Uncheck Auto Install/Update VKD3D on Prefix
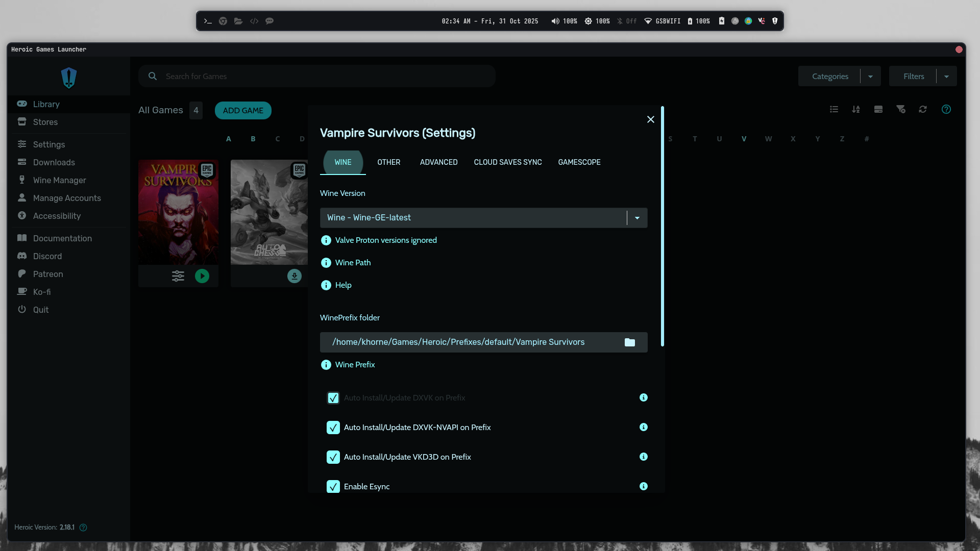 pos(333,457)
